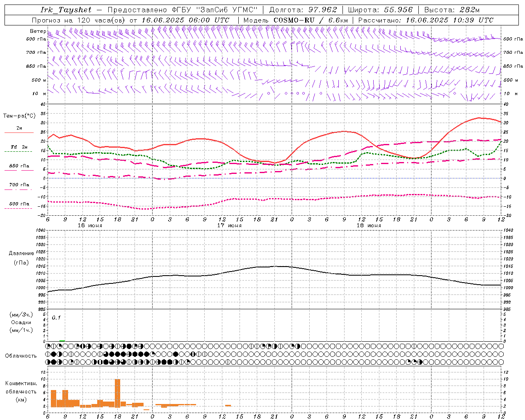Click the 18 июня date label
Image resolution: width=525 pixels, height=420 pixels.
tap(369, 226)
